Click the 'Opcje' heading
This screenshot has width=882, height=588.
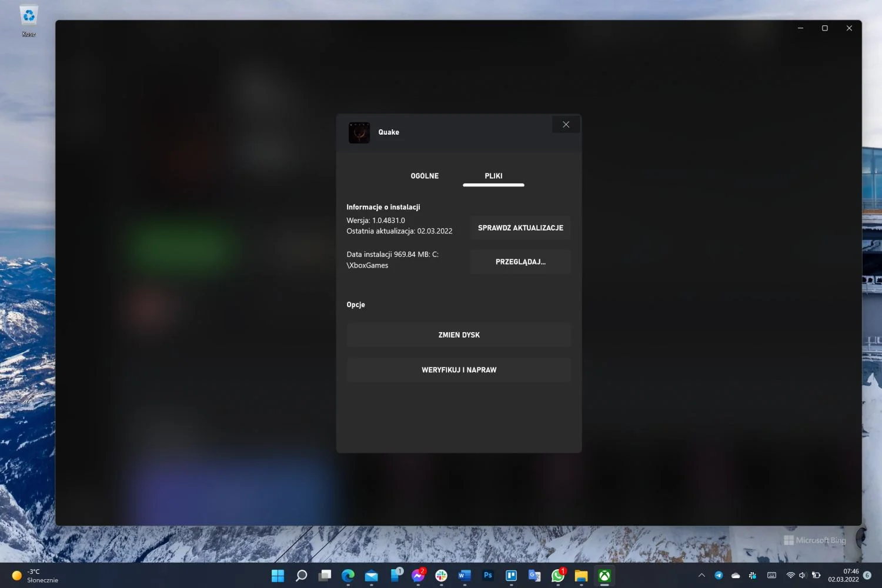(x=356, y=305)
